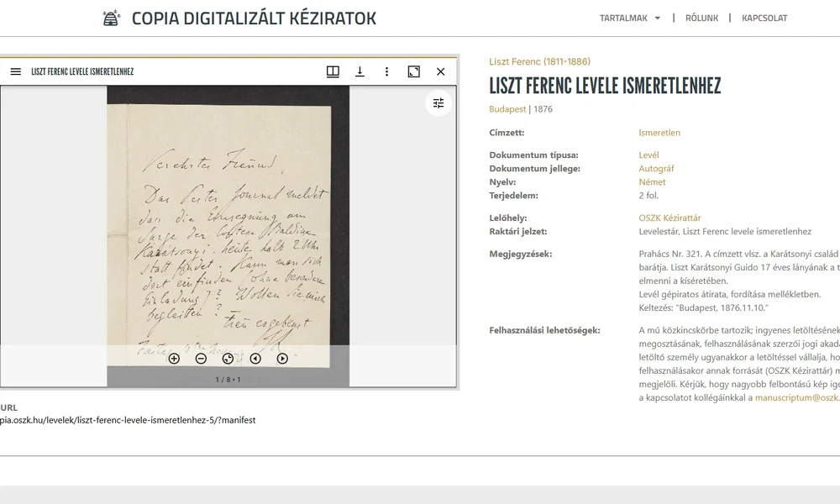
Task: Click COPIA DIGITALIZÁLT KÉZIRATOK site title
Action: tap(254, 18)
